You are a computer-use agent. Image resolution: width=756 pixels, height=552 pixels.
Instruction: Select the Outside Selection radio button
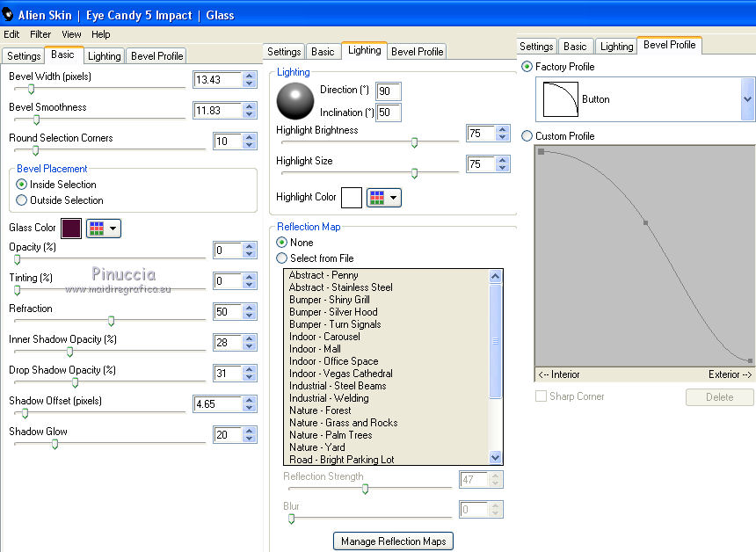[22, 200]
